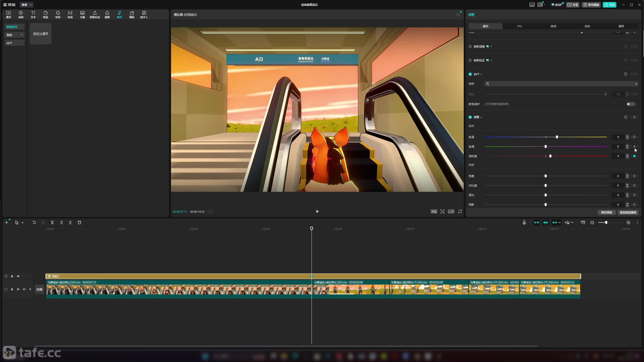Image resolution: width=644 pixels, height=362 pixels.
Task: Switch to the 曲线 curves tab
Action: (553, 26)
